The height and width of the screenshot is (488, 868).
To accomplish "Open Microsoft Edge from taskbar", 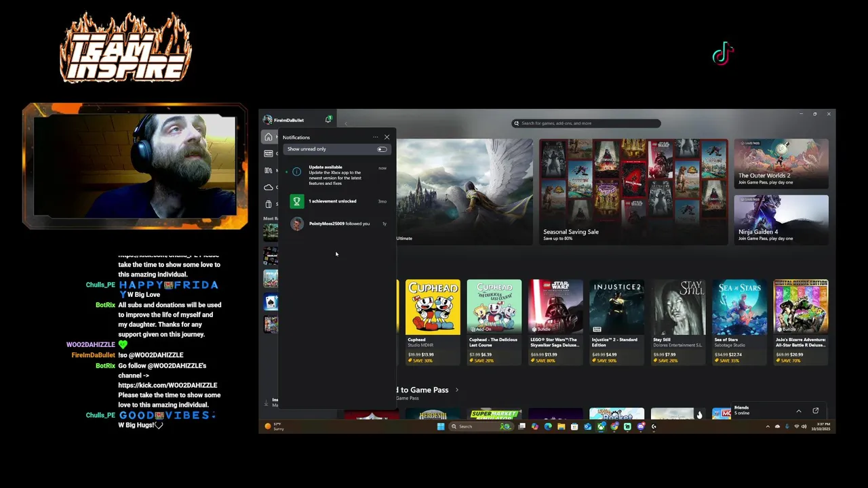I will pos(548,426).
